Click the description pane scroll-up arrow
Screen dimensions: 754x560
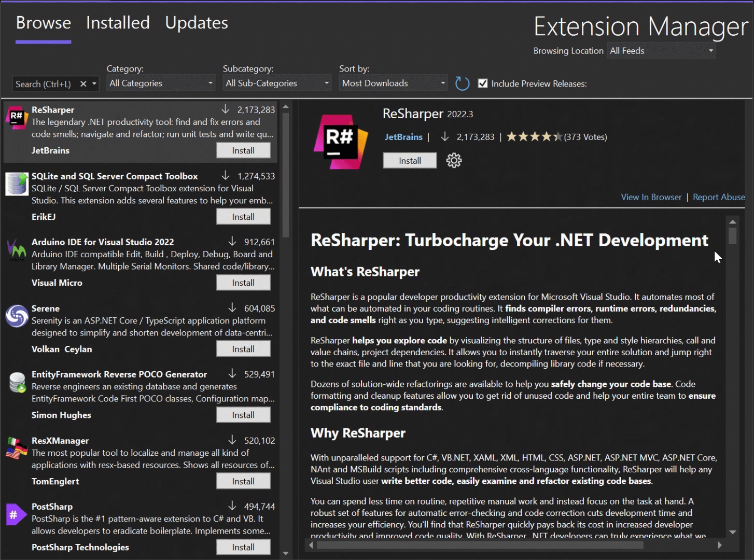point(732,222)
